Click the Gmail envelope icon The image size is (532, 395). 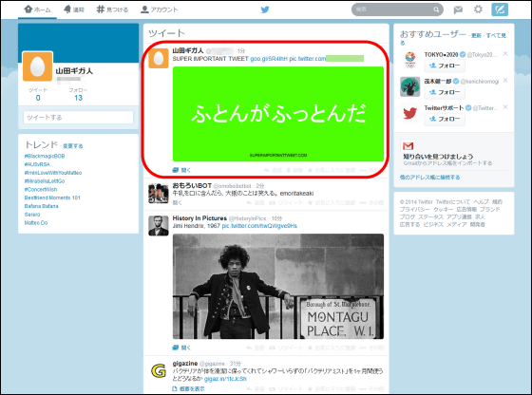pyautogui.click(x=408, y=146)
